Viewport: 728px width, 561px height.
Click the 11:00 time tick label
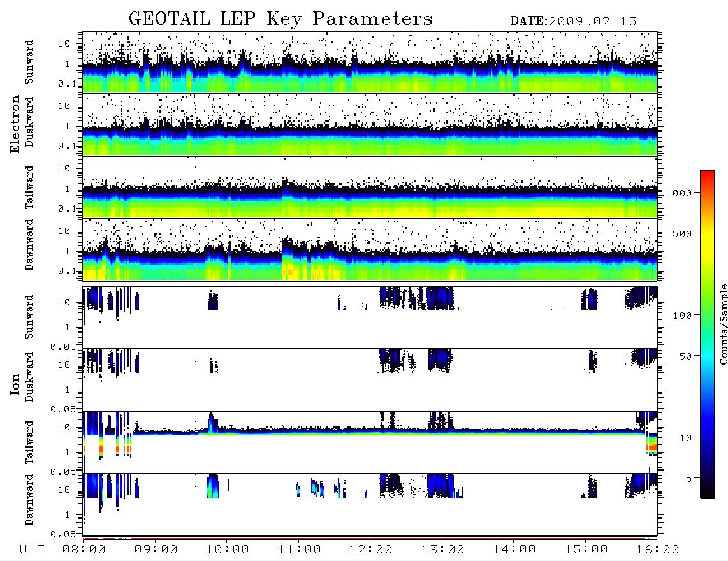click(x=300, y=550)
